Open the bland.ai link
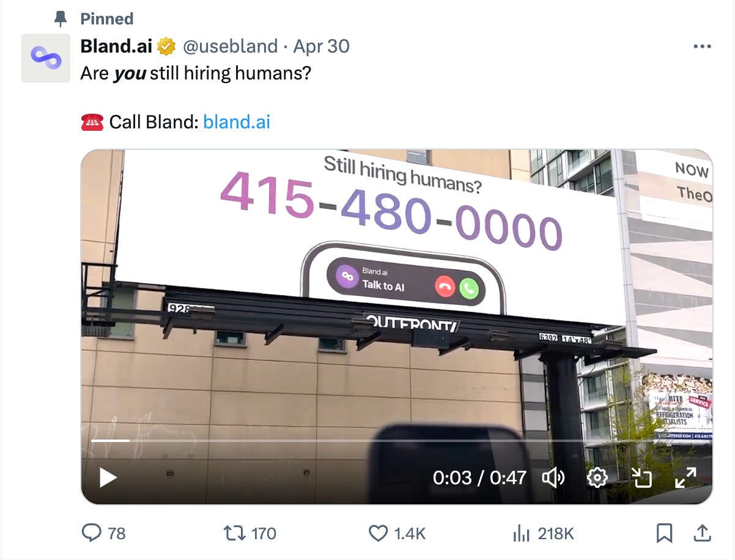The image size is (735, 560). [237, 122]
